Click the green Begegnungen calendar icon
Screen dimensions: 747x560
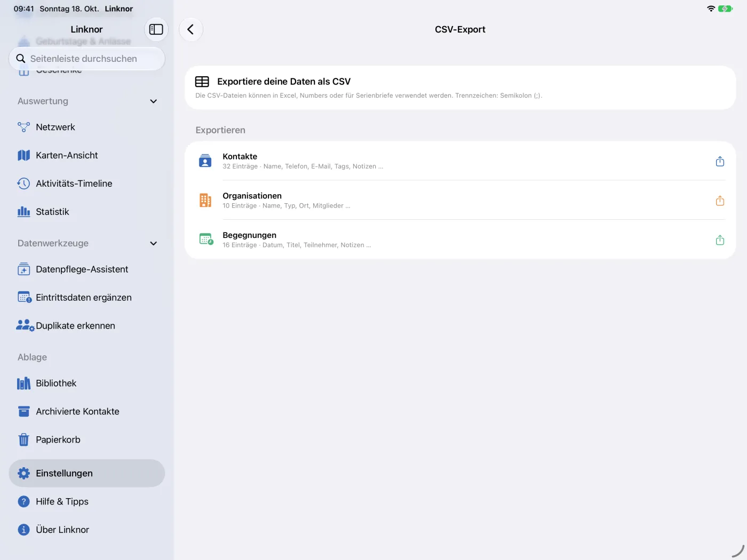(206, 239)
